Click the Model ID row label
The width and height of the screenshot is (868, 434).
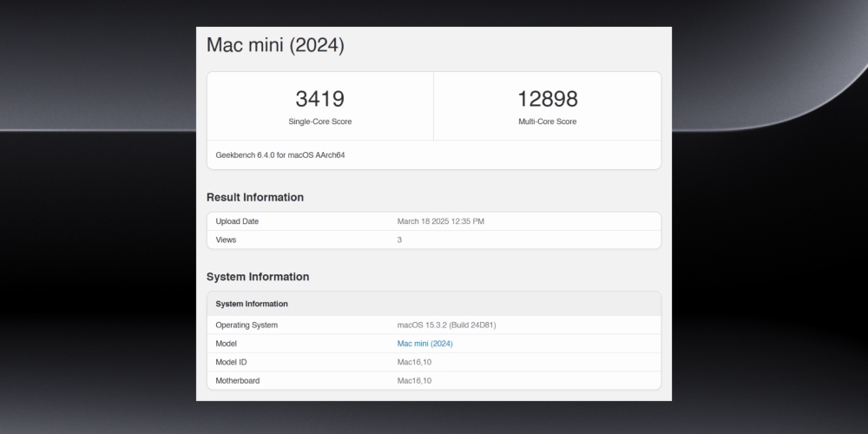(231, 362)
